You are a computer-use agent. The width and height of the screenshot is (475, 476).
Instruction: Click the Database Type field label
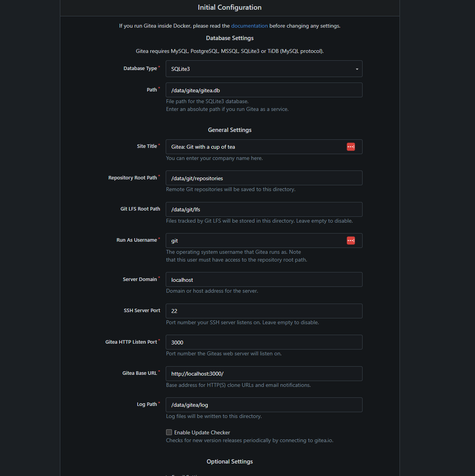tap(140, 69)
